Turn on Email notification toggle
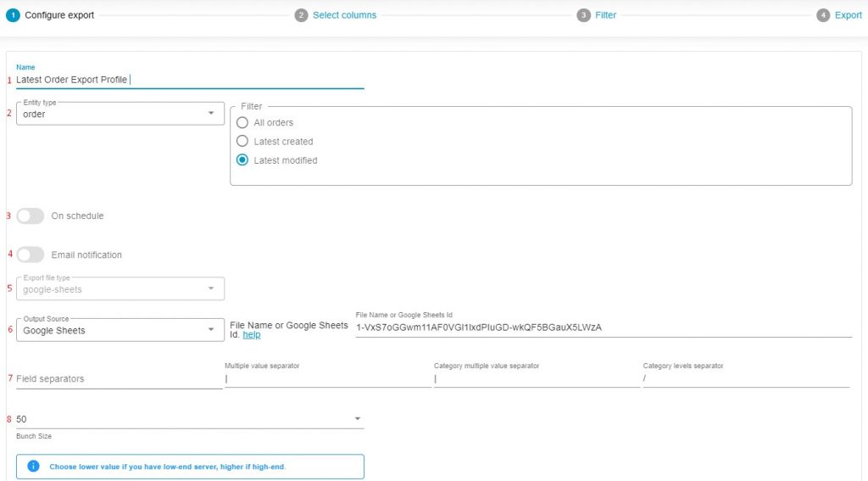 pos(30,254)
